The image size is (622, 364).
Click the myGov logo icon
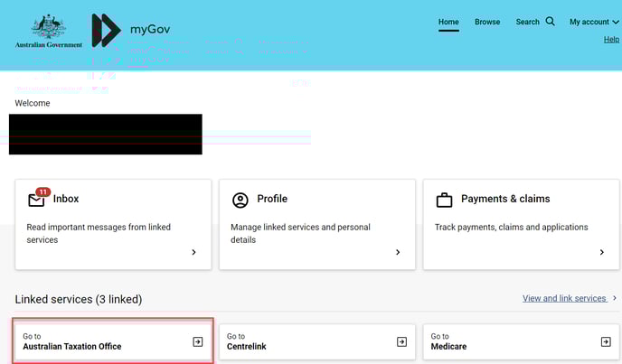click(106, 31)
